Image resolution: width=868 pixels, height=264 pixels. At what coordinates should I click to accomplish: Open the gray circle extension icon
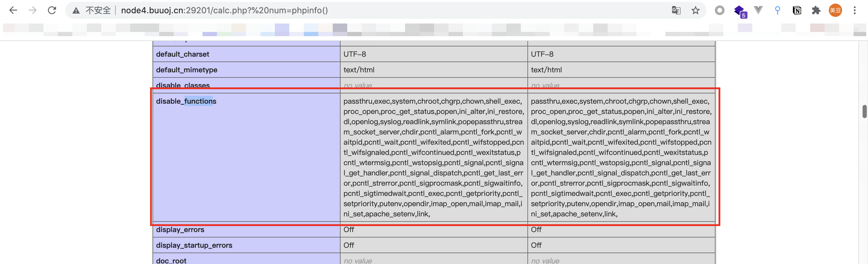pyautogui.click(x=719, y=11)
